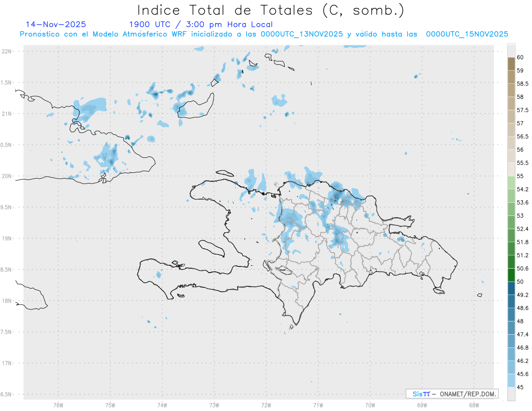Select the date text "14-Nov-2025"
Screen dimensions: 532x411
coord(56,24)
